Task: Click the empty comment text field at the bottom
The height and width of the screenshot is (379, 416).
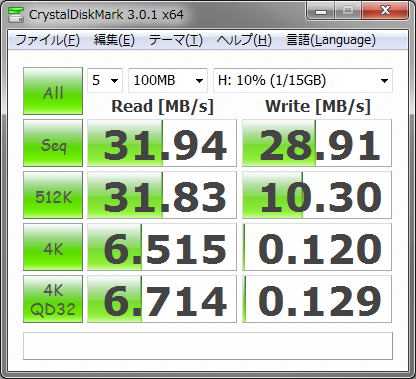Action: coord(208,346)
